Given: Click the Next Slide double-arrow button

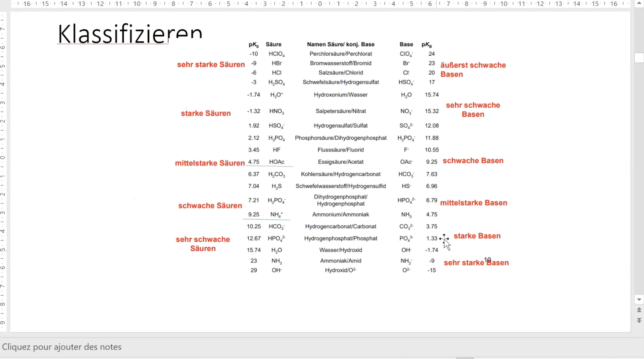Looking at the screenshot, I should coord(639,320).
